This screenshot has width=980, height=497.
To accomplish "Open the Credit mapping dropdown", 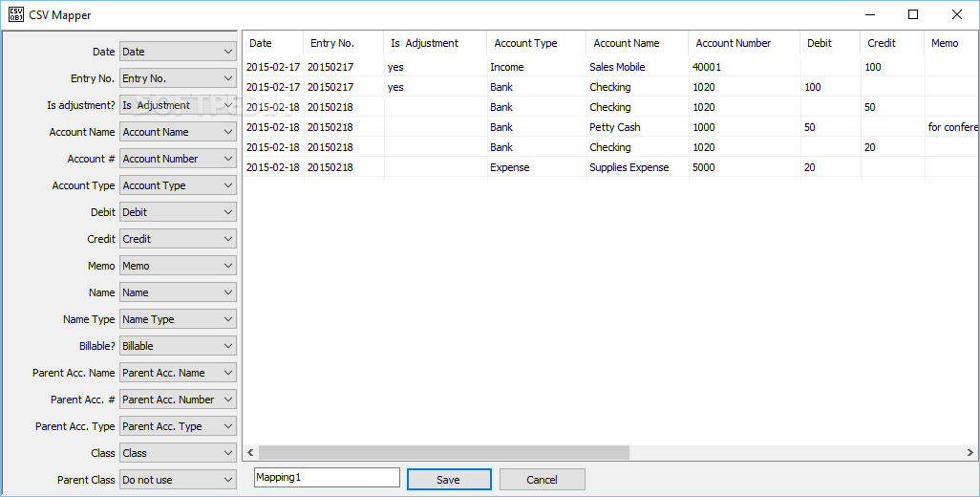I will pyautogui.click(x=178, y=239).
